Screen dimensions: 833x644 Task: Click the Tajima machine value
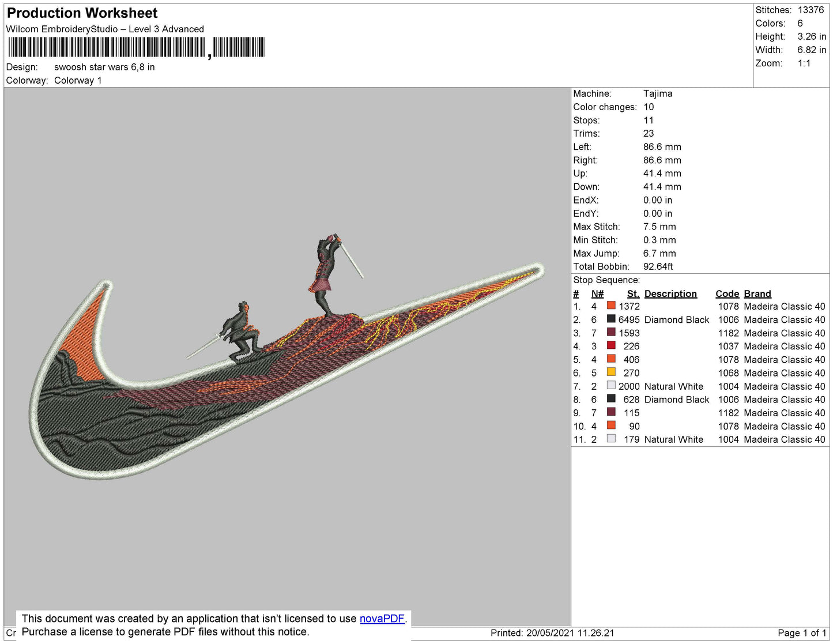658,93
